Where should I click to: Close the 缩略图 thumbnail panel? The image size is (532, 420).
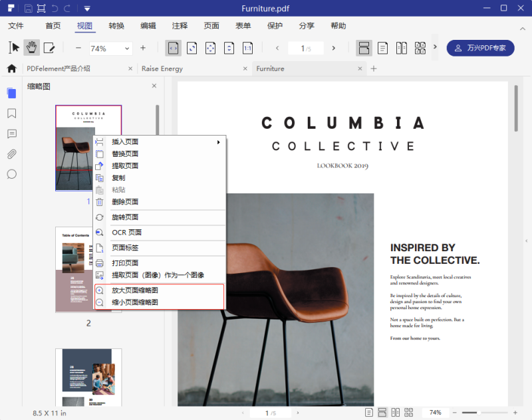coord(154,86)
